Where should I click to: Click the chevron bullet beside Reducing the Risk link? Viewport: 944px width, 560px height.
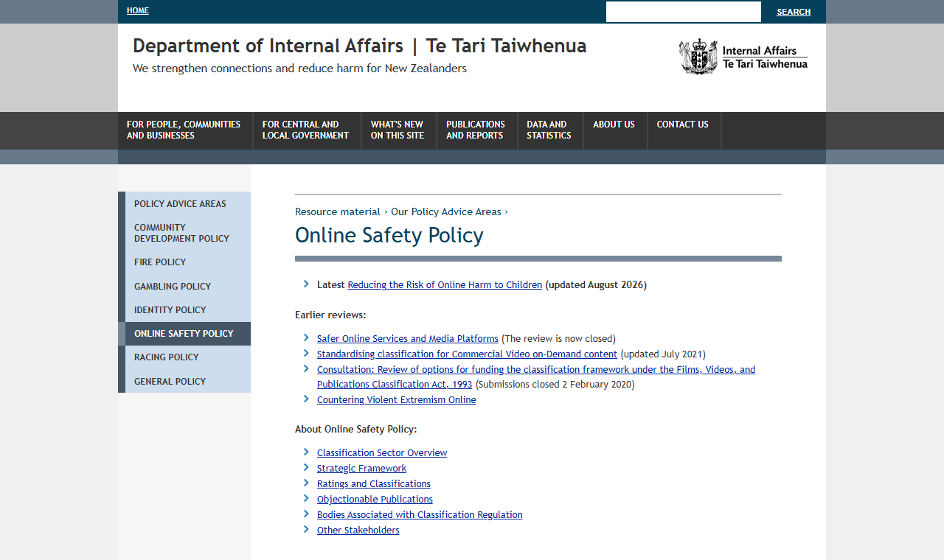306,284
